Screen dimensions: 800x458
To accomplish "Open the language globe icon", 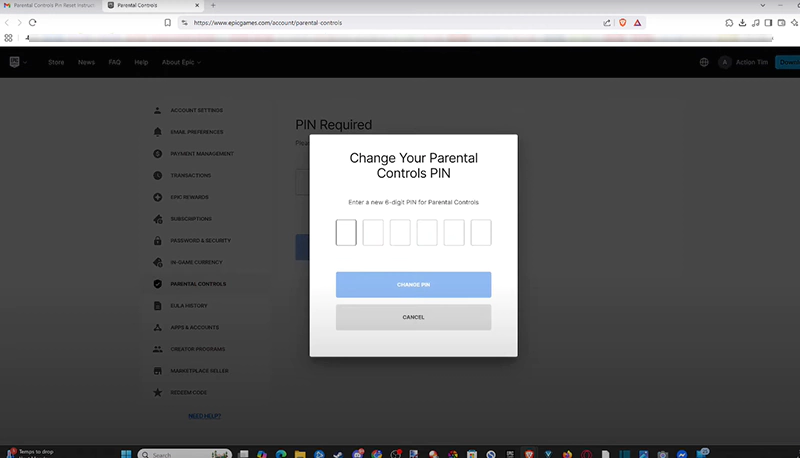I will 704,62.
